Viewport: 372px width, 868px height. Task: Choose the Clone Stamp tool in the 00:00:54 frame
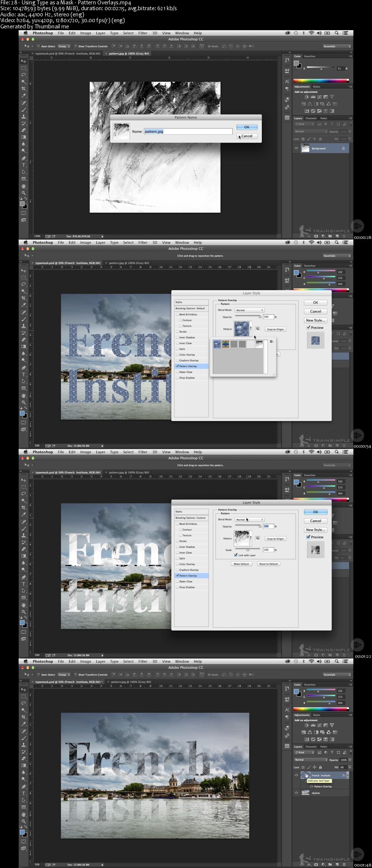point(24,326)
